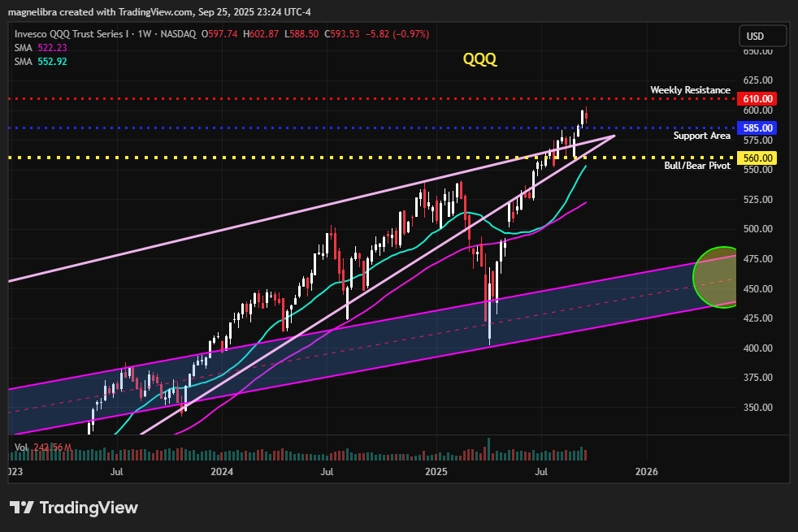Click the Bull/Bear Pivot text label

click(x=697, y=166)
